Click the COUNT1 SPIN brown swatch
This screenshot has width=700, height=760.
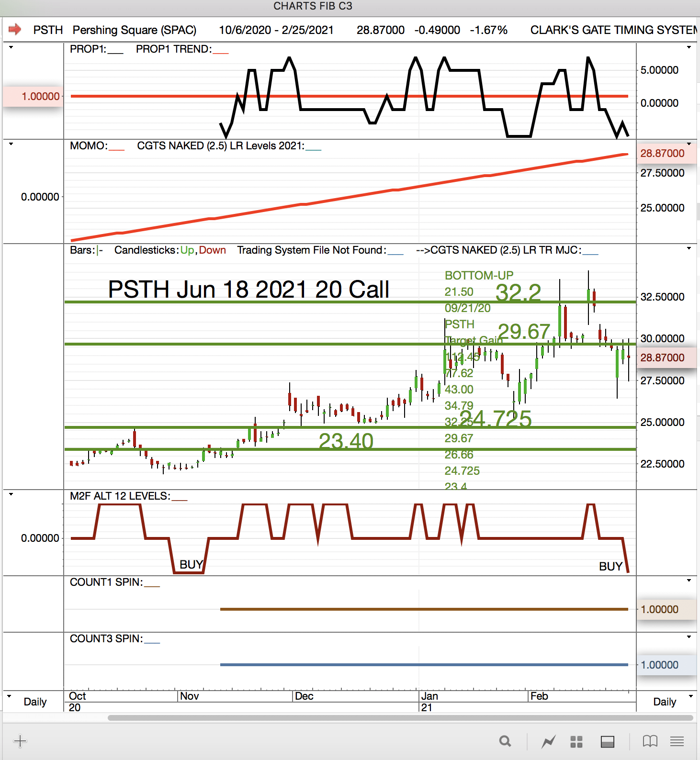pyautogui.click(x=152, y=586)
